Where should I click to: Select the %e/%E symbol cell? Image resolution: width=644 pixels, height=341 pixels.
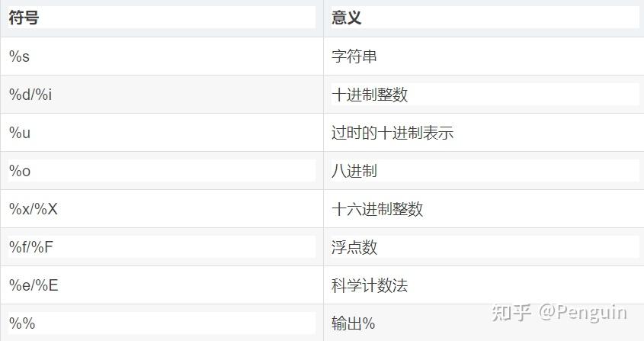34,285
